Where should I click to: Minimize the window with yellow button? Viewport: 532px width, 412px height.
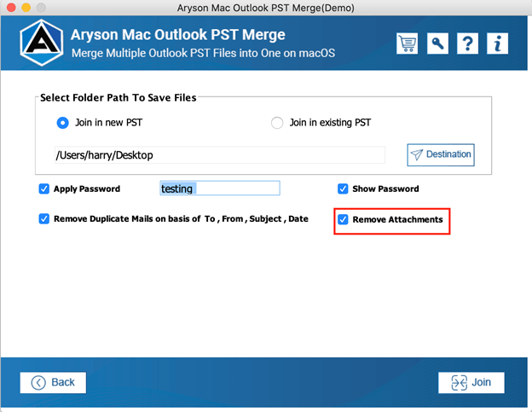(x=26, y=7)
